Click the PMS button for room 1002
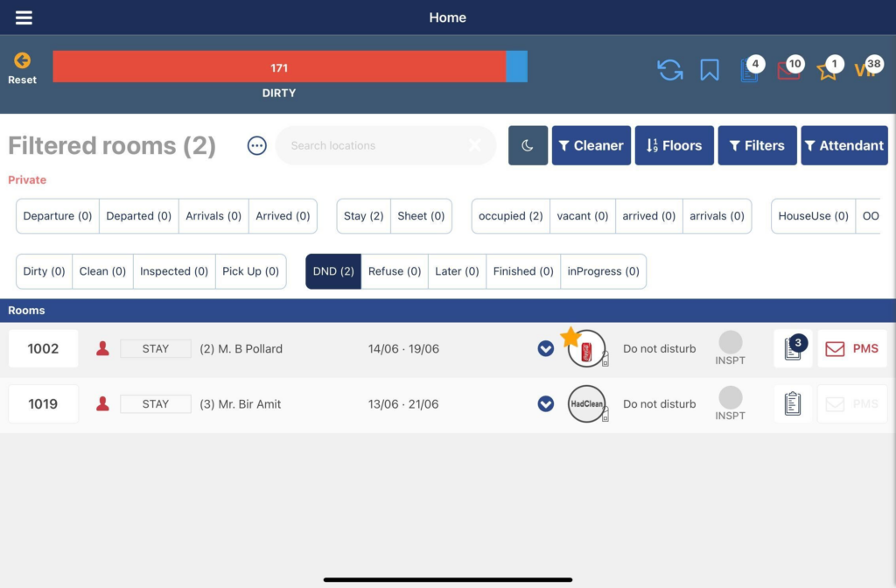Image resolution: width=896 pixels, height=588 pixels. click(851, 349)
